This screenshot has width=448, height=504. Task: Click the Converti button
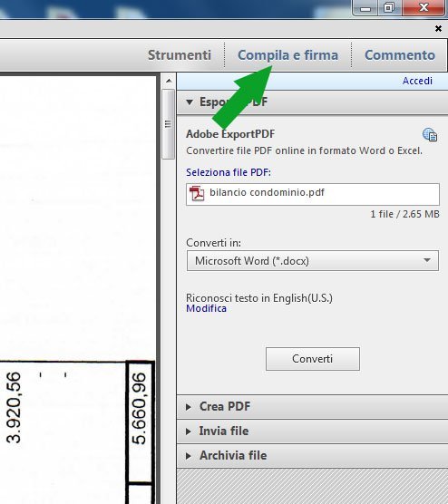[x=313, y=359]
